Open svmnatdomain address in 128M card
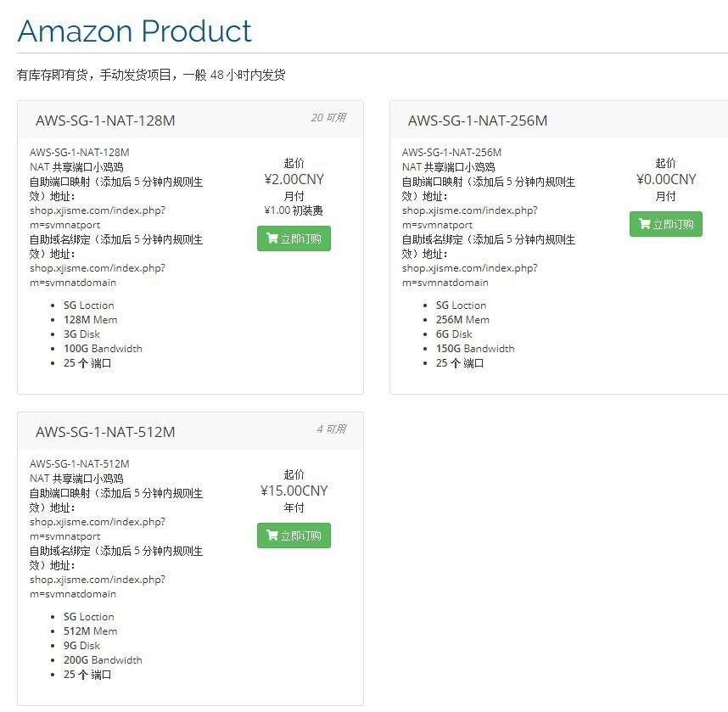728x712 pixels. point(98,275)
